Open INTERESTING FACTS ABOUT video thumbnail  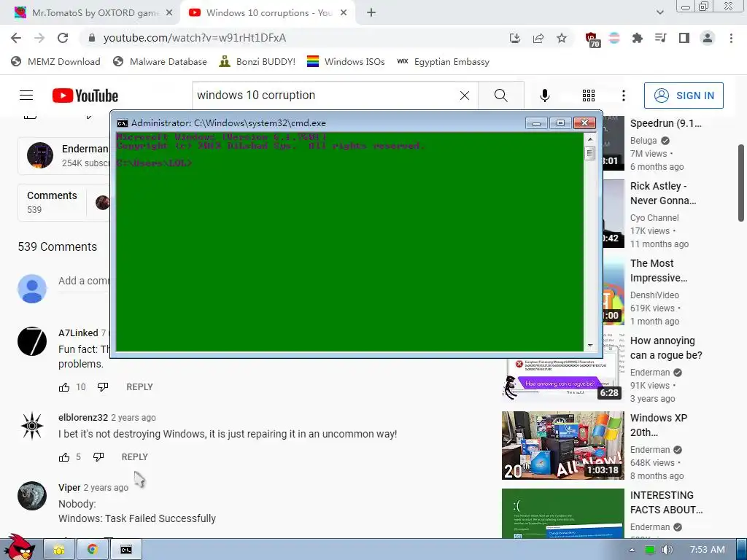tap(562, 513)
